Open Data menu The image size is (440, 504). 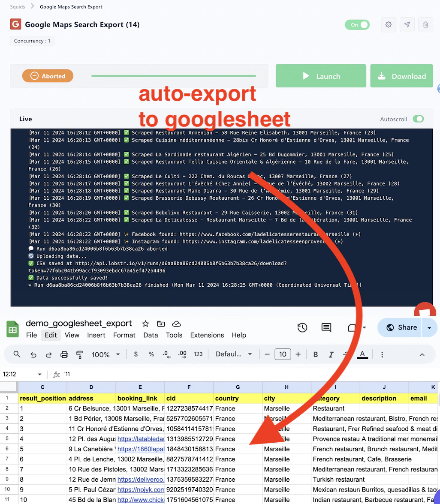(x=151, y=335)
